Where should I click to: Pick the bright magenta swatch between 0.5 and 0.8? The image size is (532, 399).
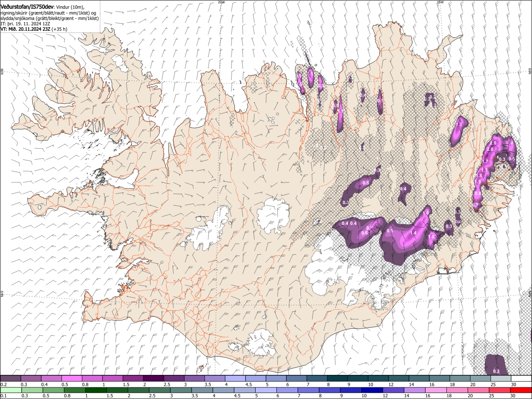72,379
